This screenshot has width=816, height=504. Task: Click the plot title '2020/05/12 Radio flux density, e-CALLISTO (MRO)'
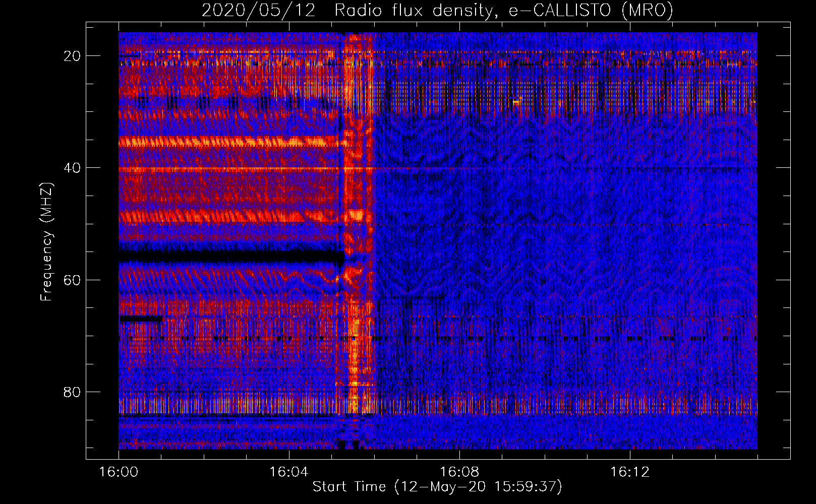pos(437,10)
